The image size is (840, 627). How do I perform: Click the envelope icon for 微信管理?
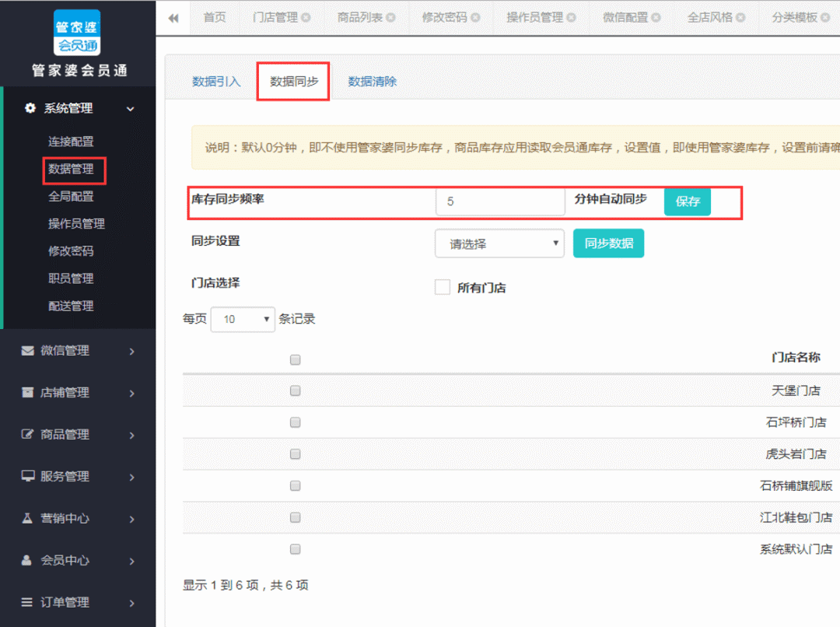pos(28,351)
